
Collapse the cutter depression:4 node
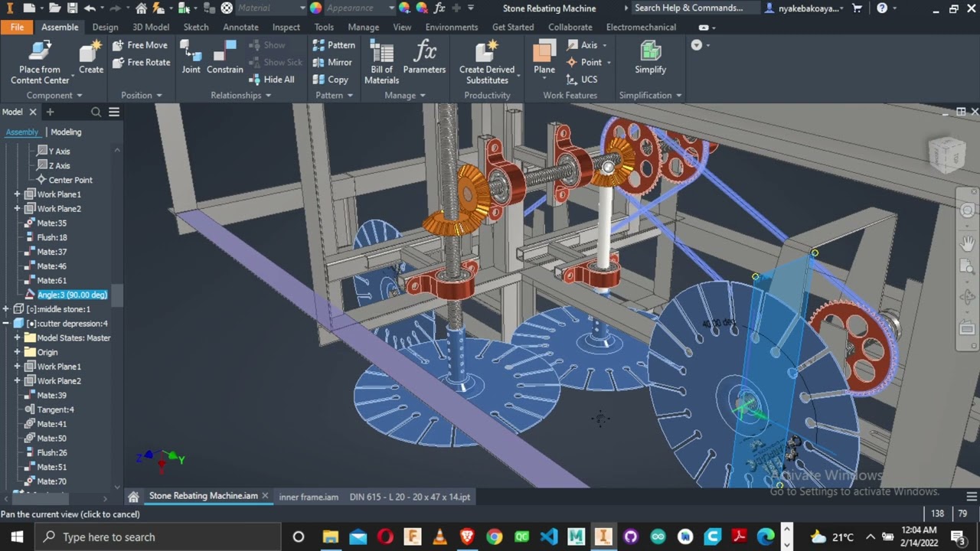pyautogui.click(x=6, y=324)
